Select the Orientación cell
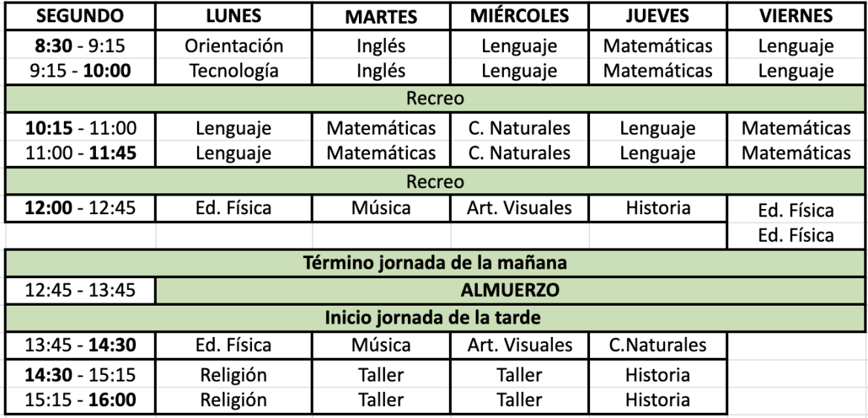The height and width of the screenshot is (418, 868). 234,46
